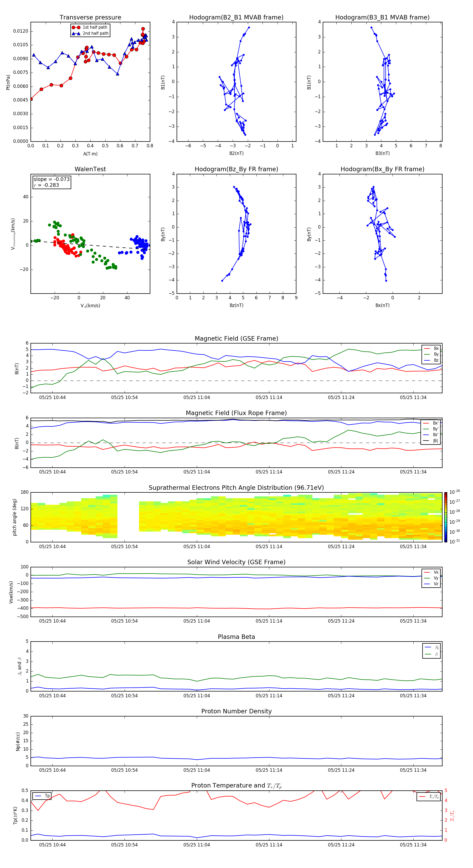
Task: Select "Bx'" in the Flux Rope legend
Action: [431, 423]
